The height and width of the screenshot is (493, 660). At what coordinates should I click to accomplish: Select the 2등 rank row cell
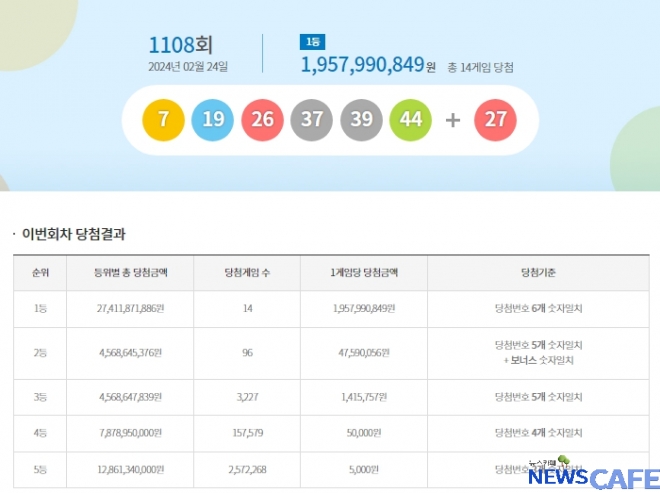coord(39,352)
